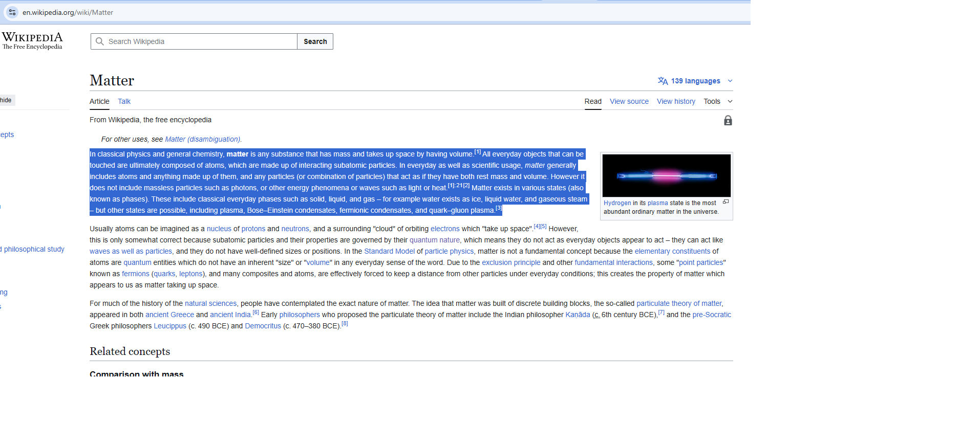Open the neutrons link
The image size is (980, 424).
(295, 229)
